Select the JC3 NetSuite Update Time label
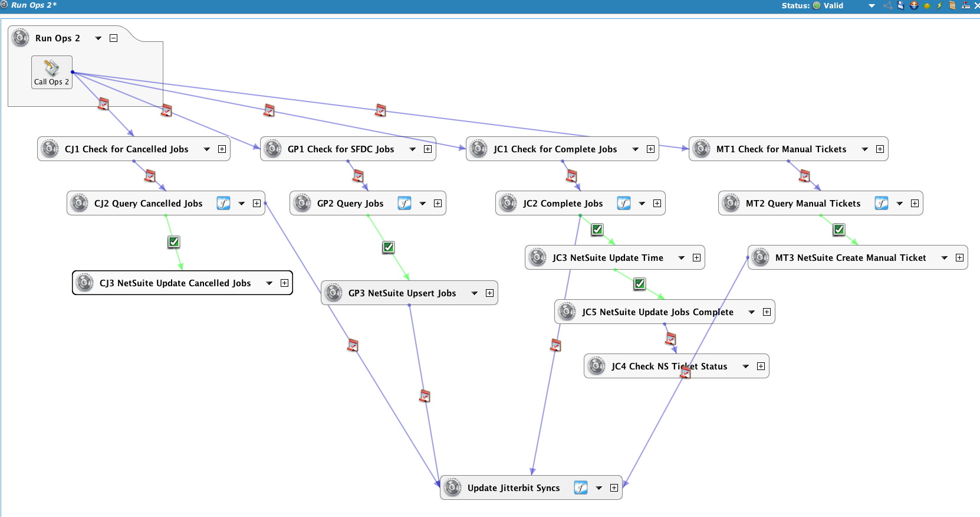The height and width of the screenshot is (517, 980). pyautogui.click(x=608, y=258)
